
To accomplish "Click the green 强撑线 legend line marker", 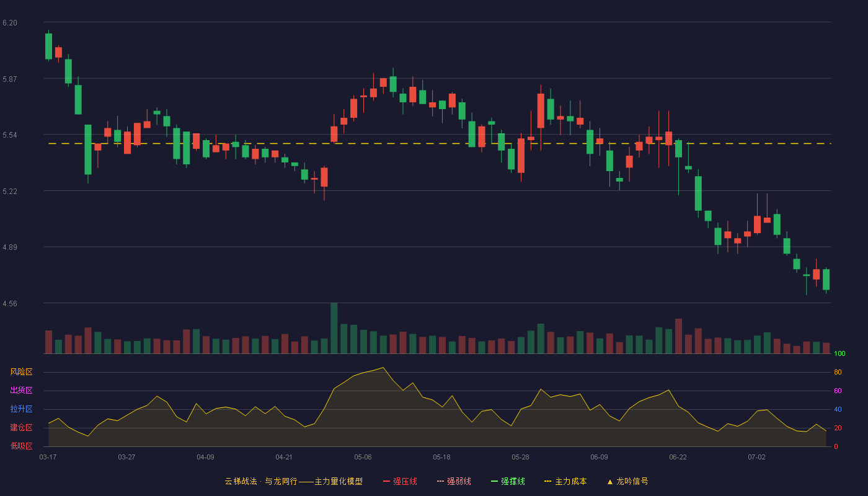I will click(x=494, y=481).
